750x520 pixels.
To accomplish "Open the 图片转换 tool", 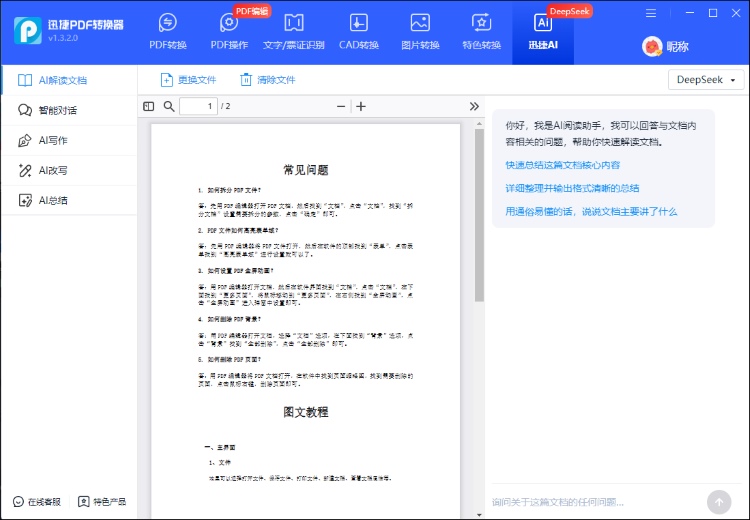I will click(420, 32).
